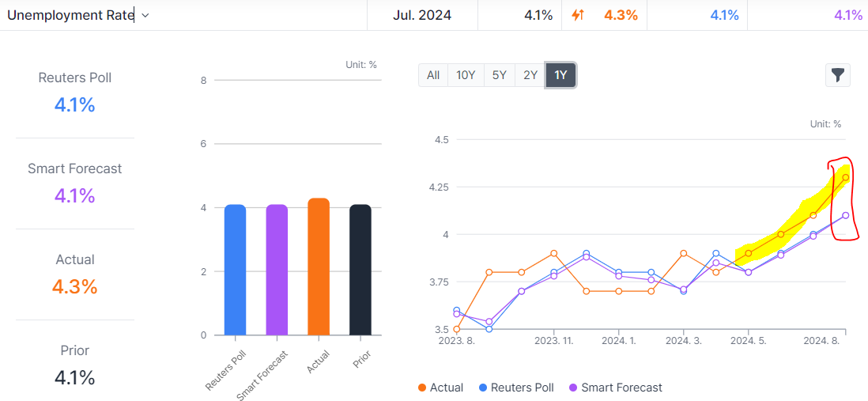
Task: Toggle Reuters Poll series in legend
Action: pos(516,388)
